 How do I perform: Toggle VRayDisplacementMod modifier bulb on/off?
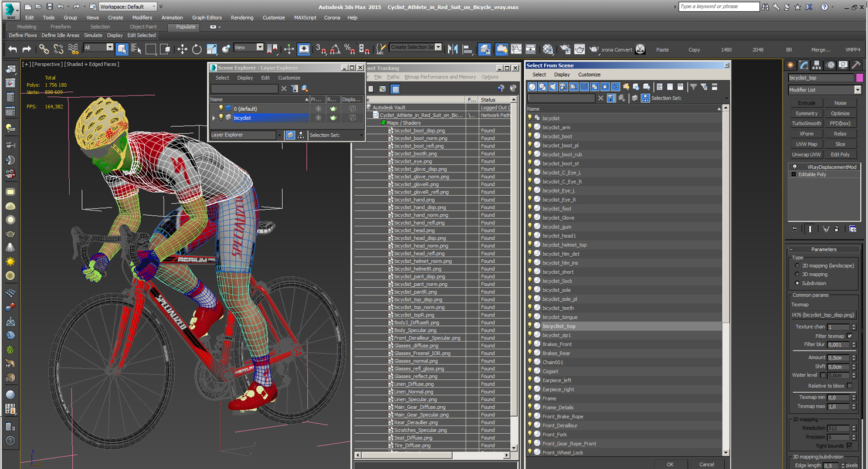click(x=795, y=167)
